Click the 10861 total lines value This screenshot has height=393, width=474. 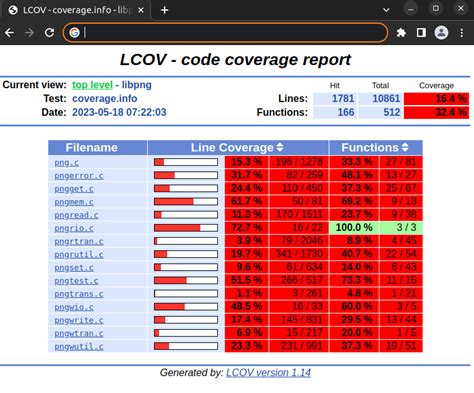[x=380, y=99]
